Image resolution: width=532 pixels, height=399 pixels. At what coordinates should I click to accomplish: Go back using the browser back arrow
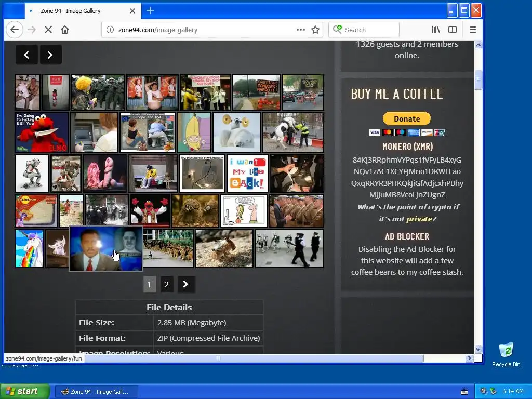tap(14, 30)
